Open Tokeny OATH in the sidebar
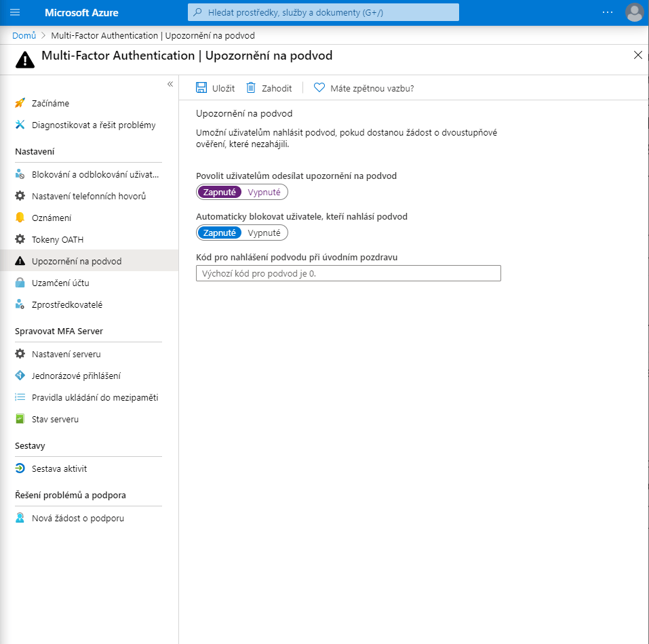 58,239
